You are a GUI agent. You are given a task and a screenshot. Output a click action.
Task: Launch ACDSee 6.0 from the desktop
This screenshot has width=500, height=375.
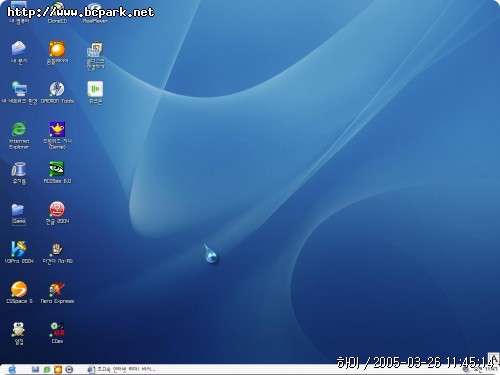pyautogui.click(x=57, y=173)
